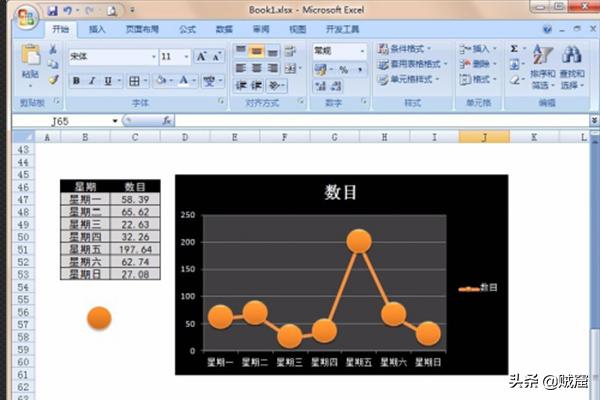The image size is (600, 400).
Task: Toggle wrap text
Action: click(x=290, y=51)
